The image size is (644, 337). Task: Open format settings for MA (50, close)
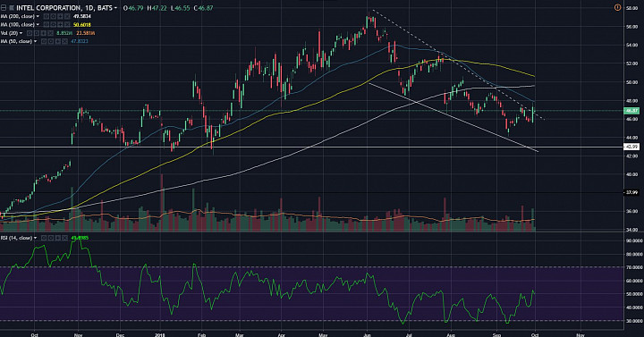[51, 41]
